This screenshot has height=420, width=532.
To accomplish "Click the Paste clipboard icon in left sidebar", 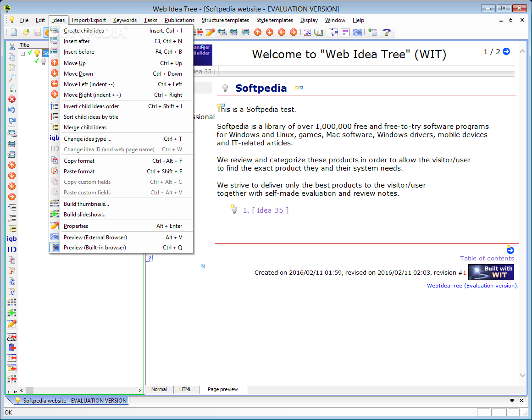I will pos(12,67).
